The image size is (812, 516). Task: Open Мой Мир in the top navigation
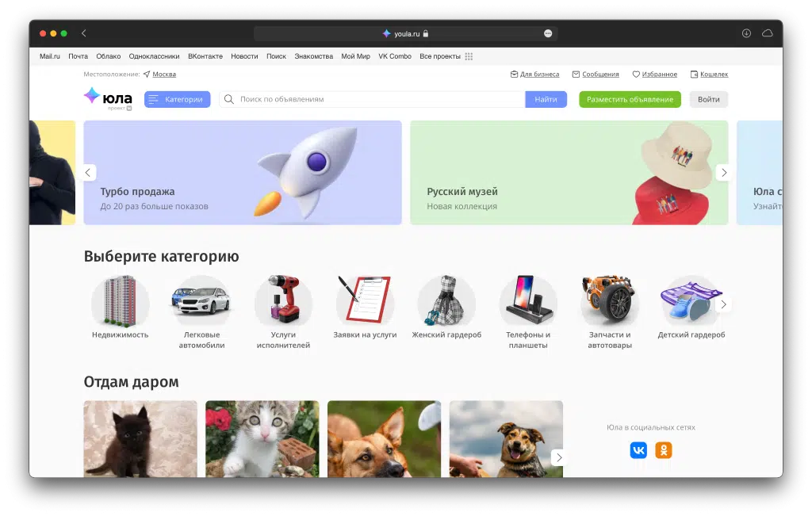point(355,56)
